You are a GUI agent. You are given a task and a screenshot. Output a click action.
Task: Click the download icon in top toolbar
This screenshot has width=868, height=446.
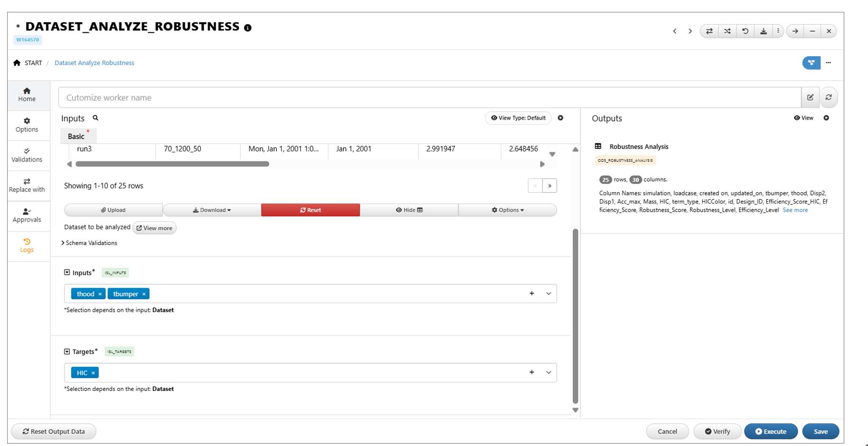[763, 31]
